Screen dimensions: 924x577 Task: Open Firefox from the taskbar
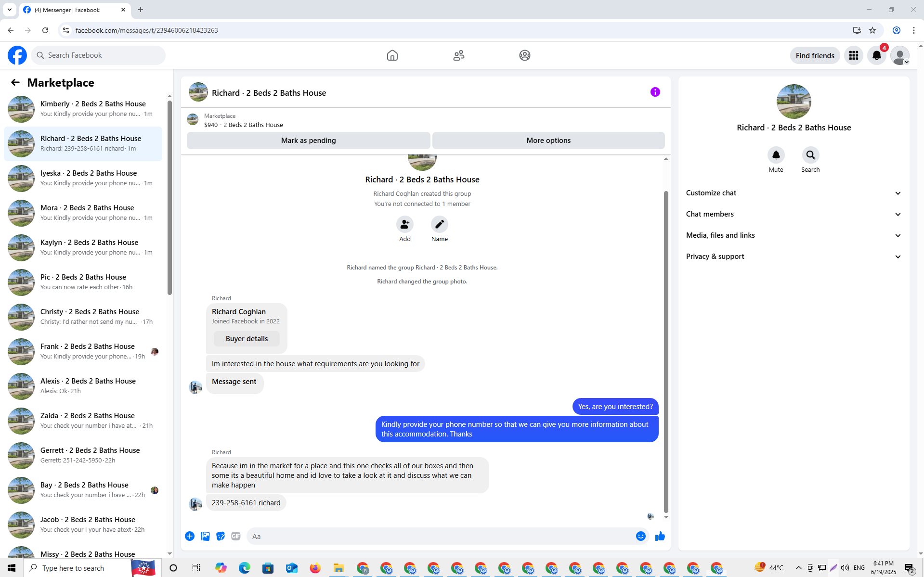tap(315, 568)
